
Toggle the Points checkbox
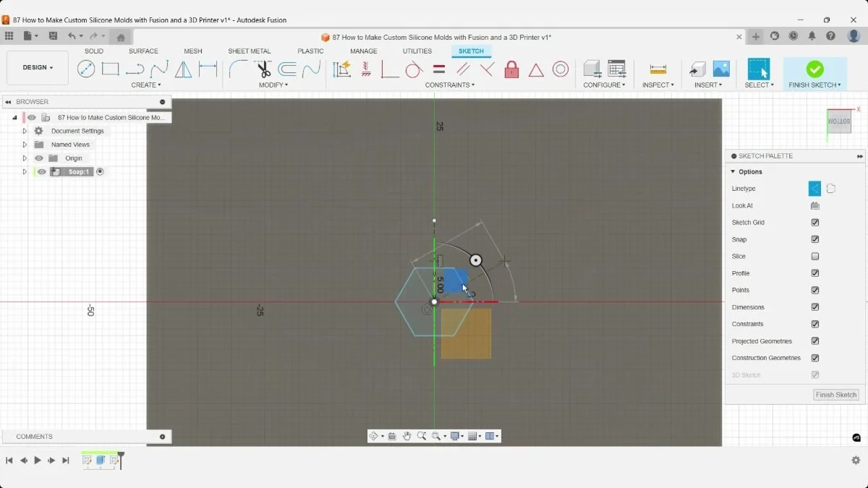[x=815, y=290]
